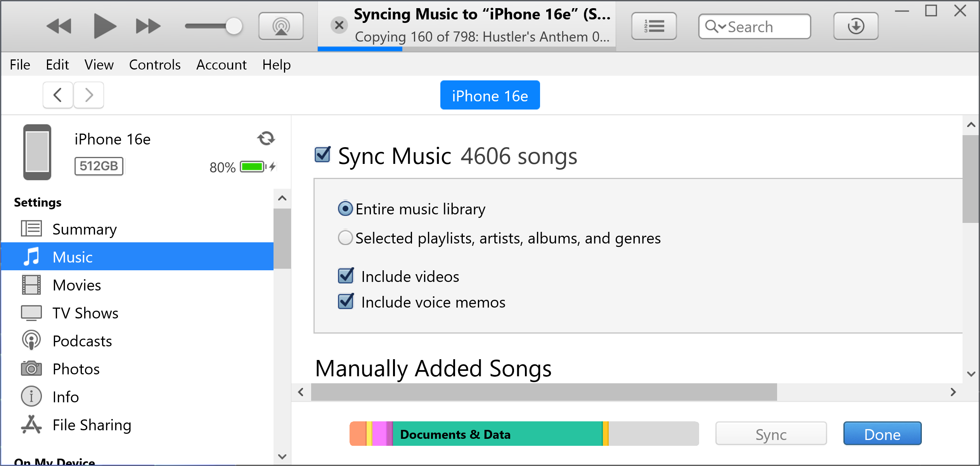
Task: Open the Controls menu
Action: tap(155, 64)
